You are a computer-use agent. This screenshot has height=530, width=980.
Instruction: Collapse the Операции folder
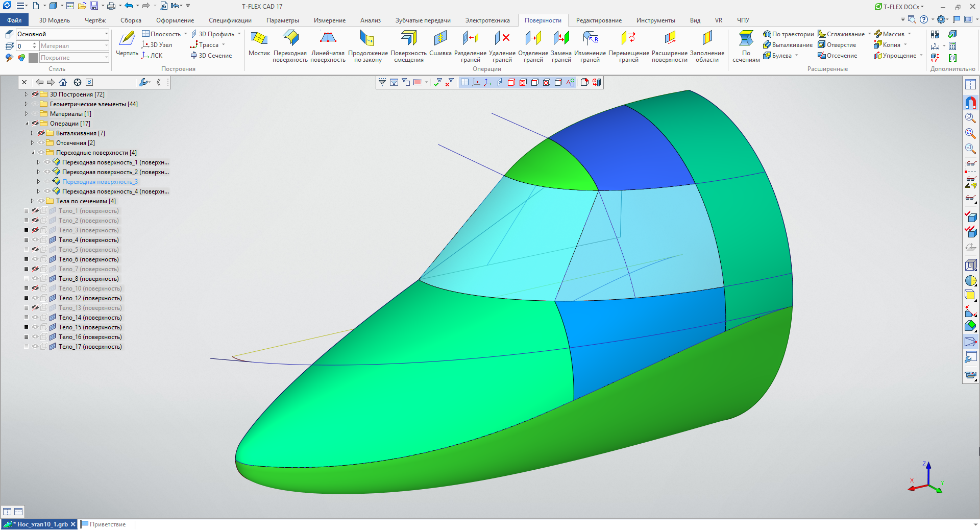click(x=27, y=124)
